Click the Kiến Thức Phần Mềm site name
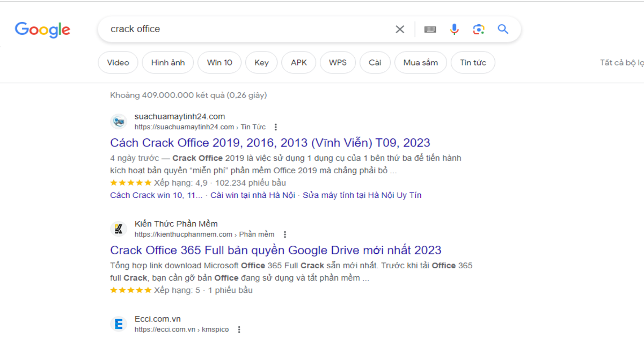This screenshot has height=338, width=644. 176,224
